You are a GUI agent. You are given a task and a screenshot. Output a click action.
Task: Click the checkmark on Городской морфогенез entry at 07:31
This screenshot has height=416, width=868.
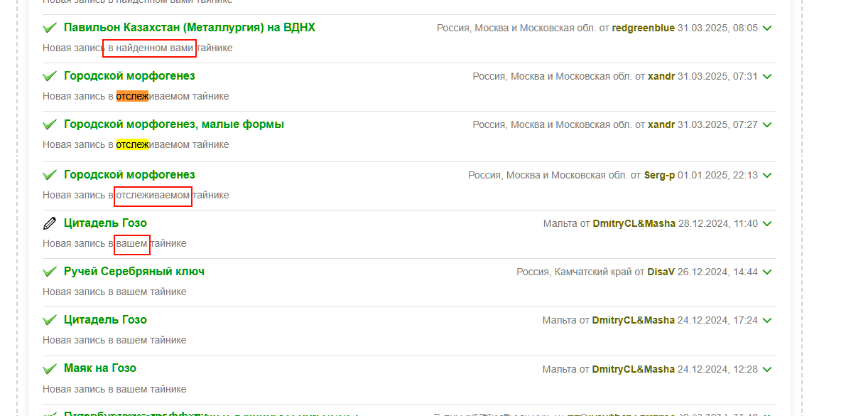click(x=49, y=76)
